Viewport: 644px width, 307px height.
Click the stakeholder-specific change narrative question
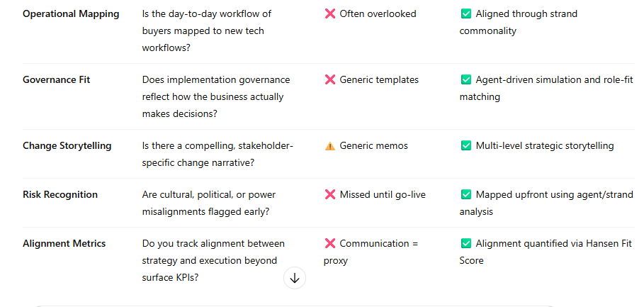coord(218,155)
